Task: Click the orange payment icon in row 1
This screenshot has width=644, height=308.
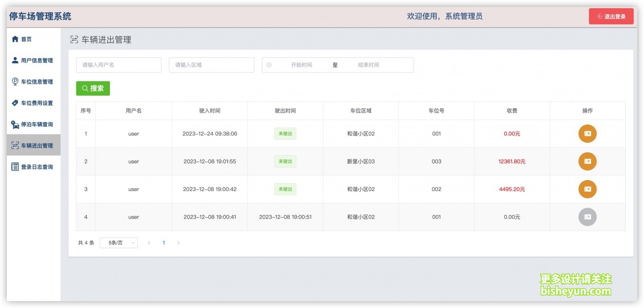Action: pos(587,134)
